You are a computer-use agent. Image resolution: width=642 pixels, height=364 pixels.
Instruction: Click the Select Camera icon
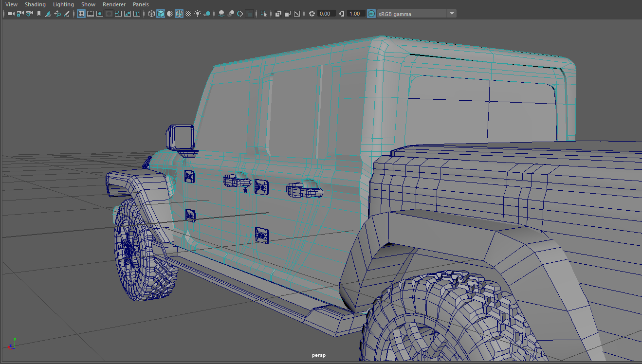pos(11,14)
